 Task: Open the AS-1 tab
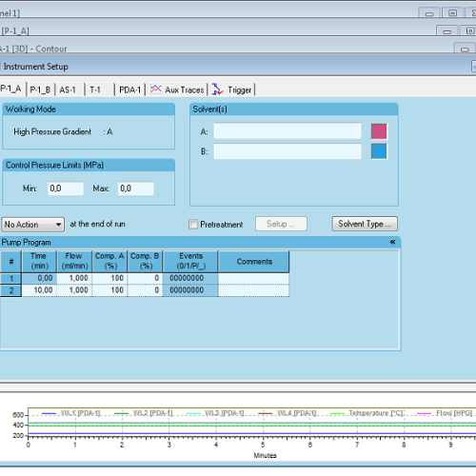(x=68, y=89)
